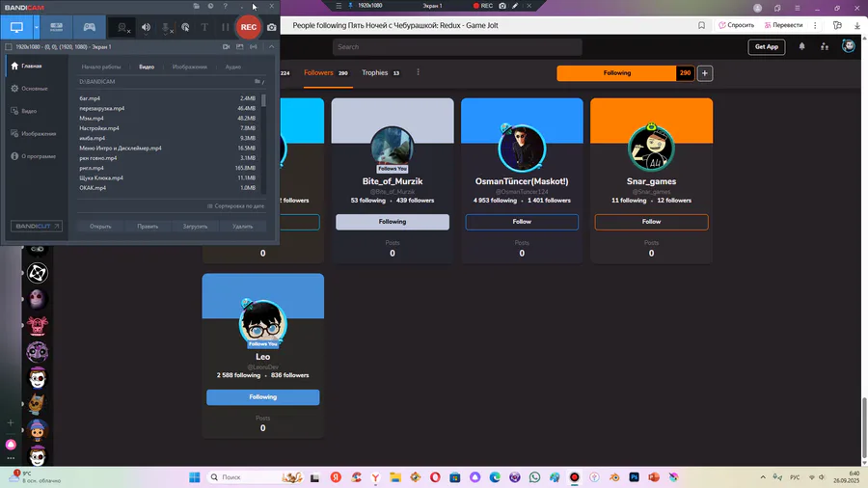Bookmark the page with the address bar icon
The height and width of the screenshot is (488, 868).
[701, 25]
